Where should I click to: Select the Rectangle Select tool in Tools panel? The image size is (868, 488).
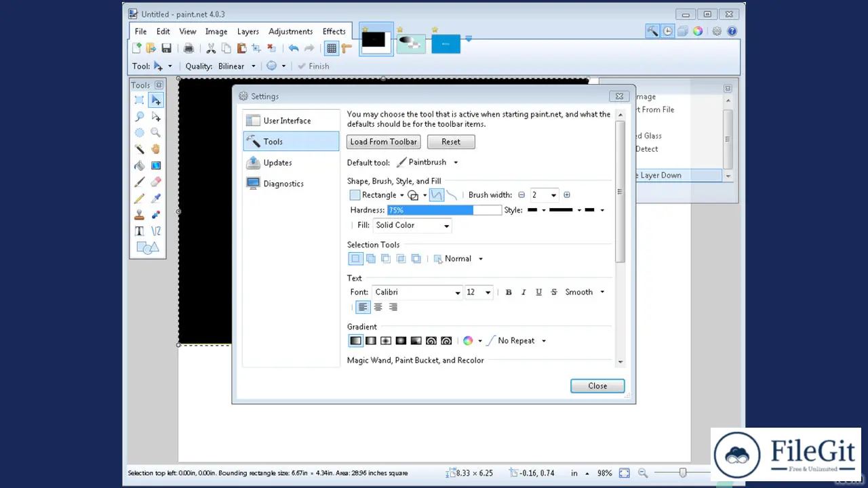140,100
